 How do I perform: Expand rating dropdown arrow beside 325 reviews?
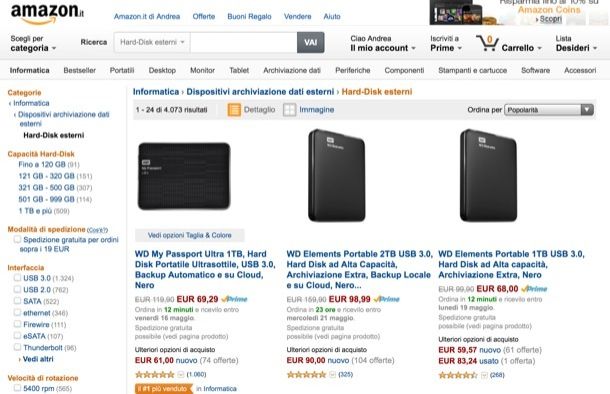(x=332, y=375)
